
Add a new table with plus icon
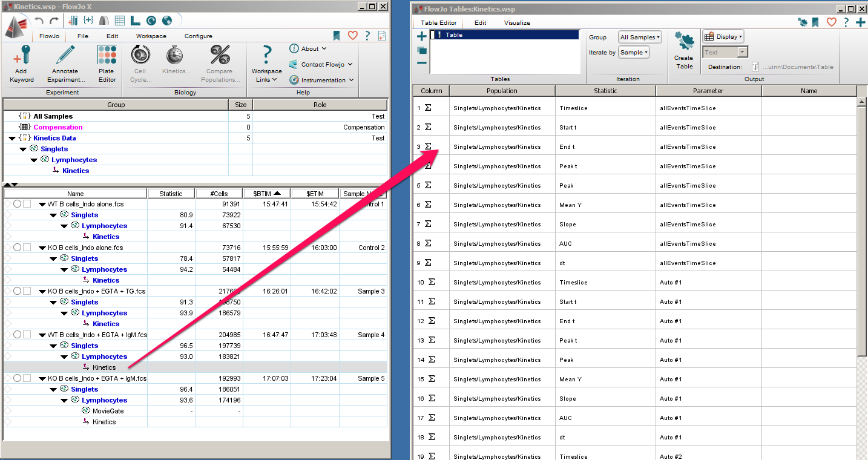click(422, 36)
